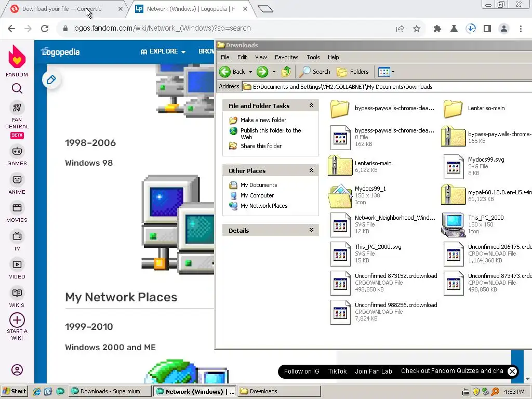Click Join Fan Lab link in banner
Image resolution: width=532 pixels, height=399 pixels.
(373, 371)
